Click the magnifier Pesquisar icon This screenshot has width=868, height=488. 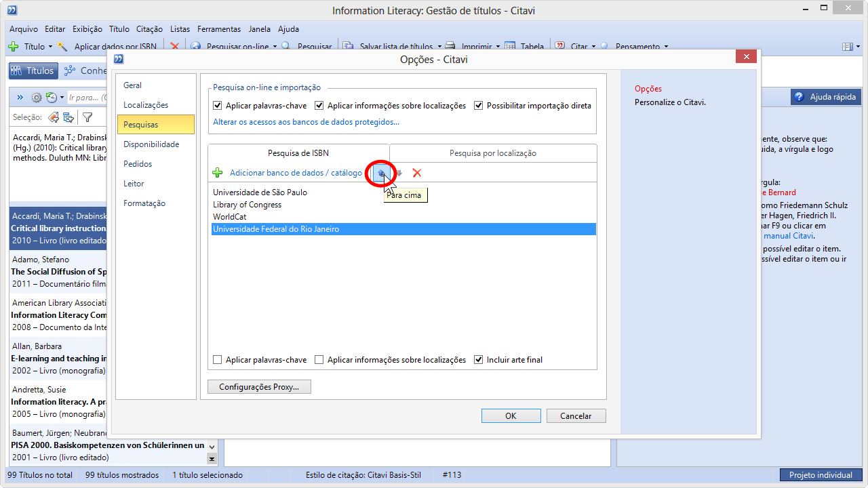286,47
